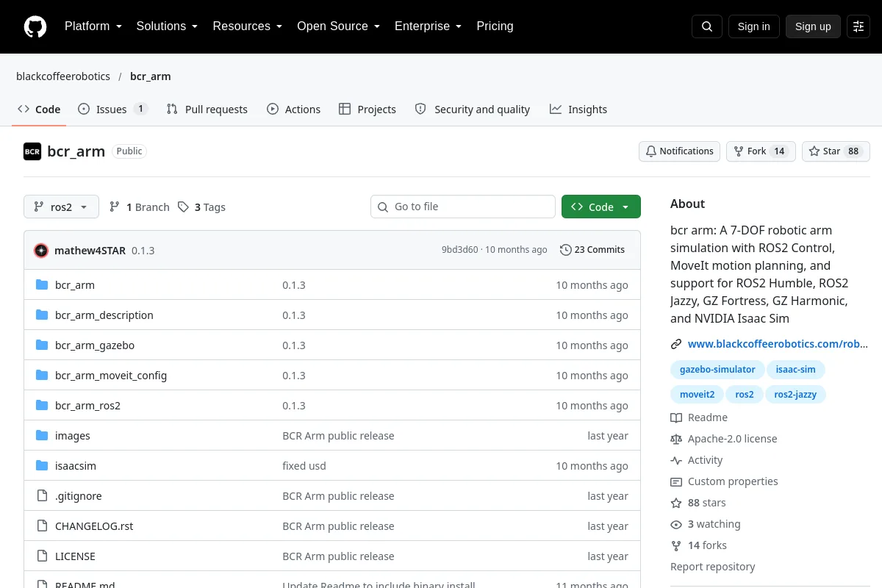Switch to the Projects tab
The image size is (882, 588).
[x=367, y=109]
